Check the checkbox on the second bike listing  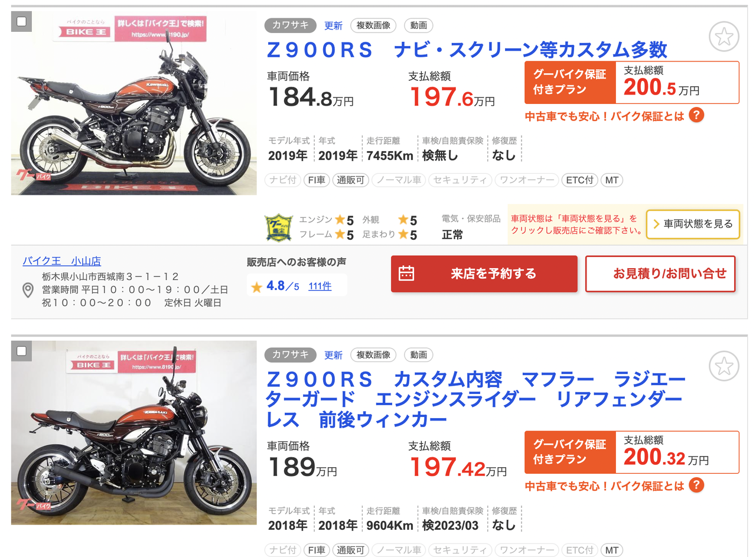click(21, 351)
